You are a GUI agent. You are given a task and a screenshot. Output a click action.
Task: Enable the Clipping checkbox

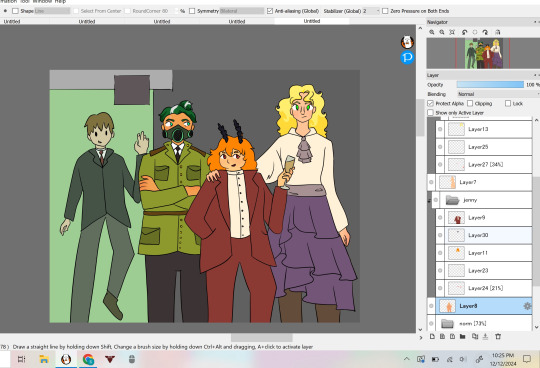(470, 103)
